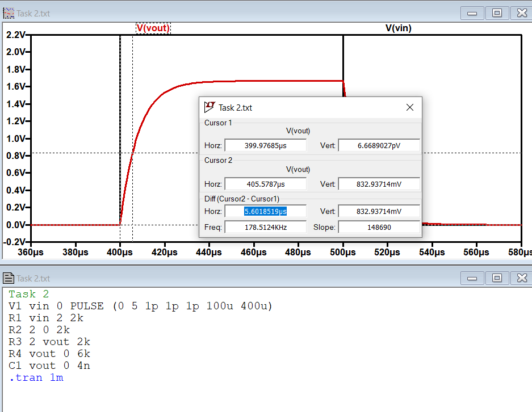
Task: Click the 'R2 2 0 2k' netlist line
Action: point(39,330)
